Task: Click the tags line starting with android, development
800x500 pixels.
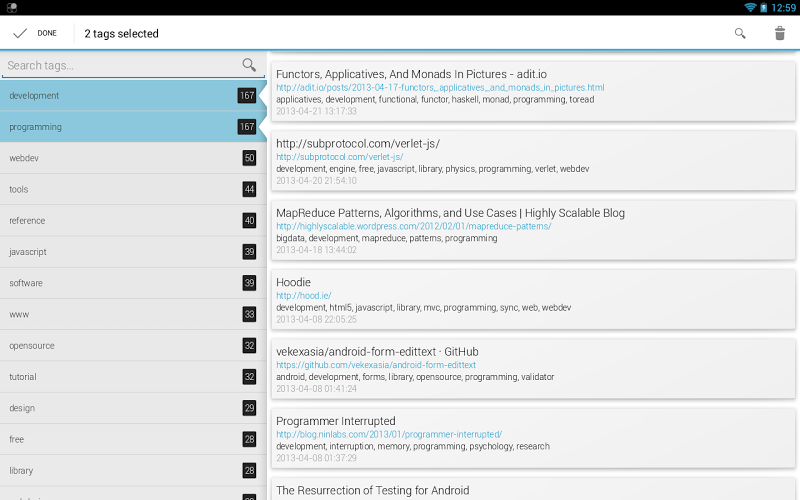Action: (x=415, y=377)
